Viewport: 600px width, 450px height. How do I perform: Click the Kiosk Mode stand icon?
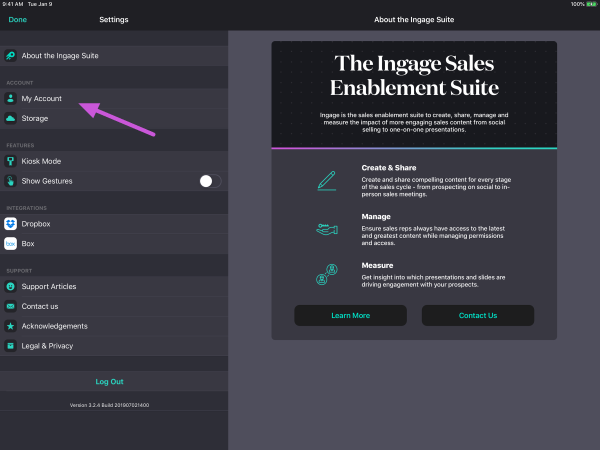coord(10,161)
